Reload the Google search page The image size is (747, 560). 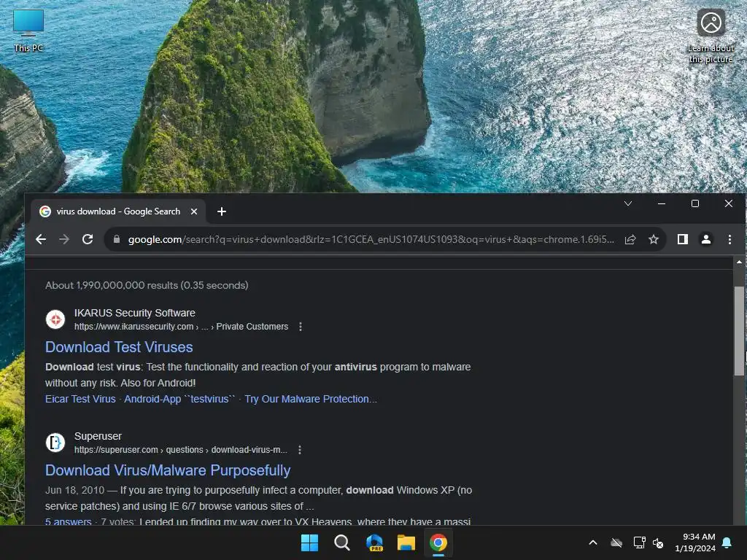pos(88,239)
